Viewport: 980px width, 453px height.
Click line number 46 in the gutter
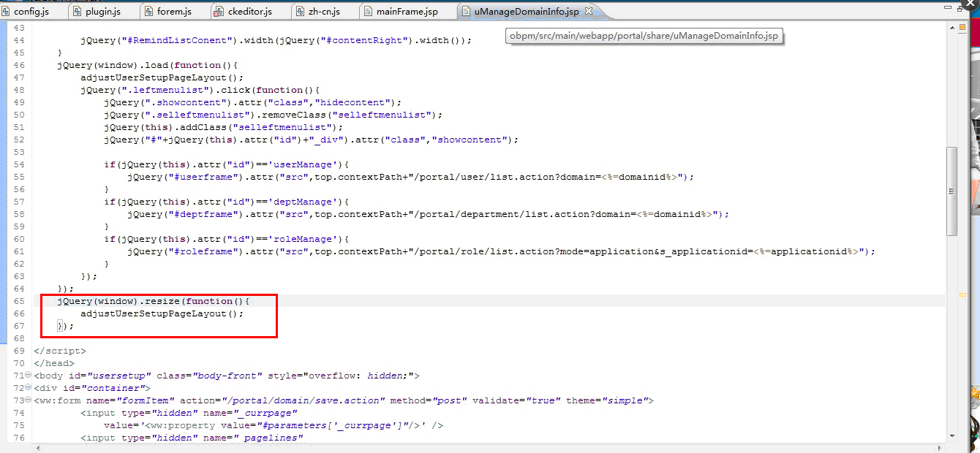pos(19,65)
